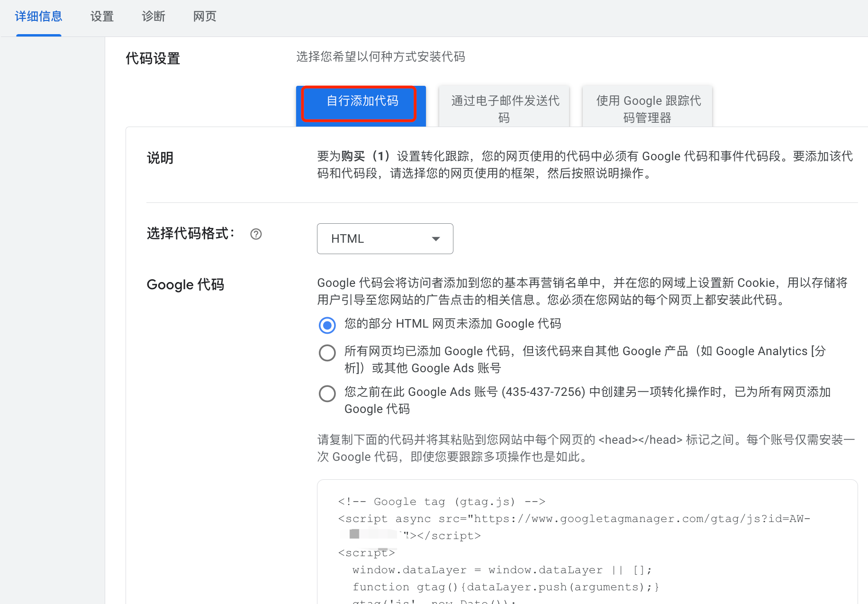The image size is (868, 604).
Task: Click the chevron arrow on format selector
Action: click(435, 238)
